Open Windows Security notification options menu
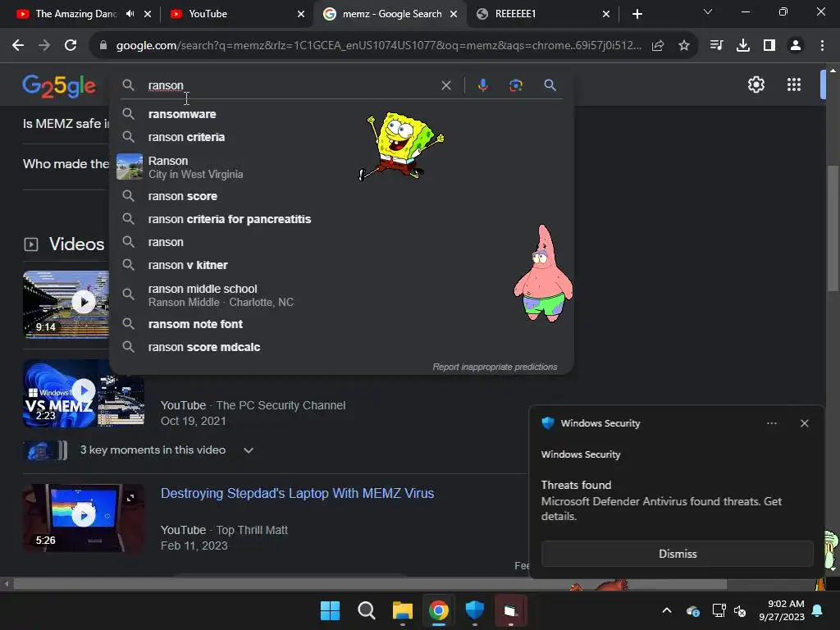840x630 pixels. tap(771, 423)
